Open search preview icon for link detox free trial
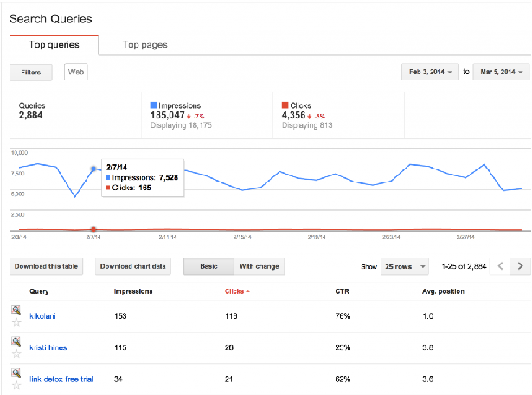 pyautogui.click(x=16, y=373)
